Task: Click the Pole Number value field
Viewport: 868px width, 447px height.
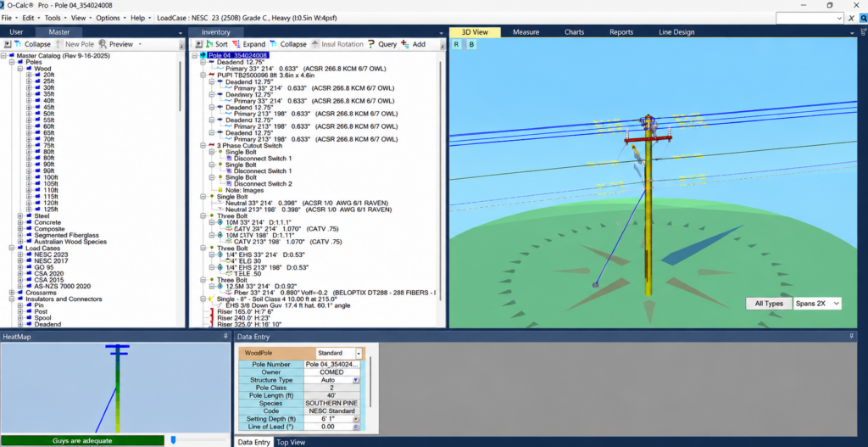Action: 331,365
